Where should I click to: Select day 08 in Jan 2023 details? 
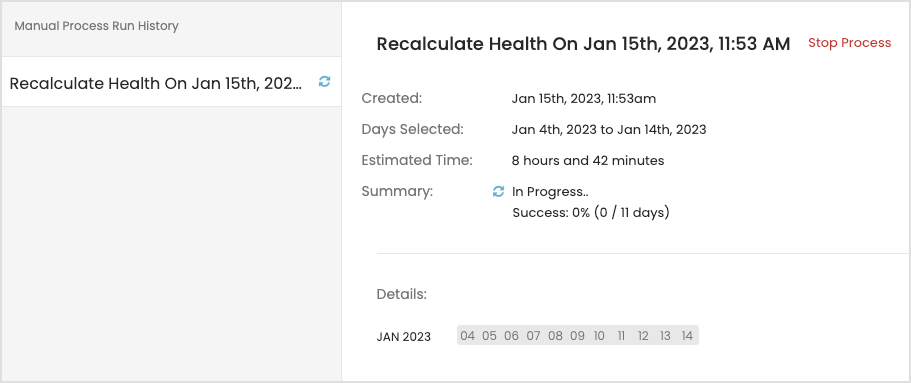point(555,335)
